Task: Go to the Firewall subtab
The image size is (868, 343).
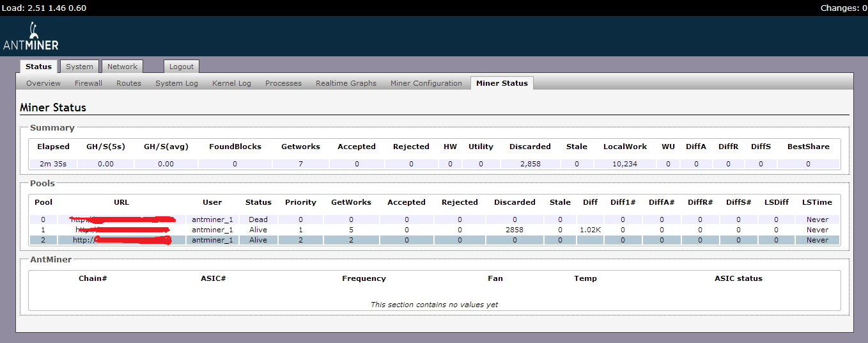Action: (88, 83)
